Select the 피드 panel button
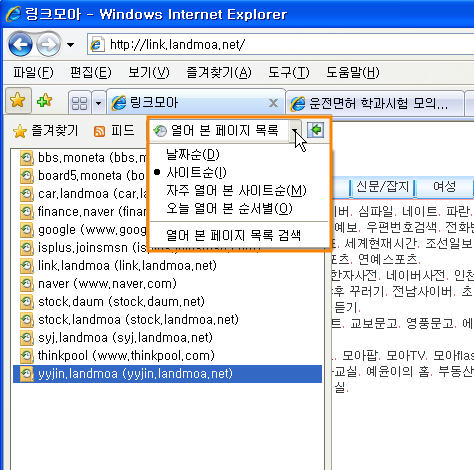The width and height of the screenshot is (474, 470). pyautogui.click(x=114, y=131)
